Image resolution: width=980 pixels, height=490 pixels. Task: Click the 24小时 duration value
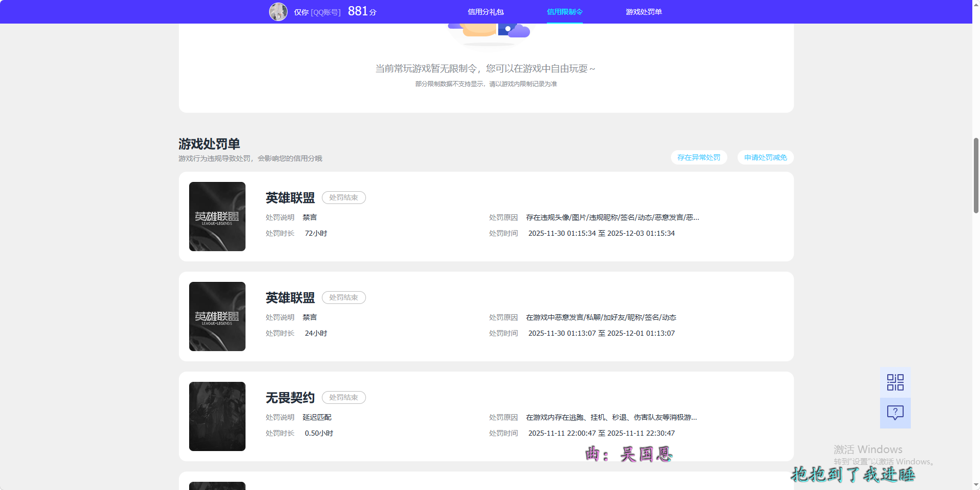point(316,333)
